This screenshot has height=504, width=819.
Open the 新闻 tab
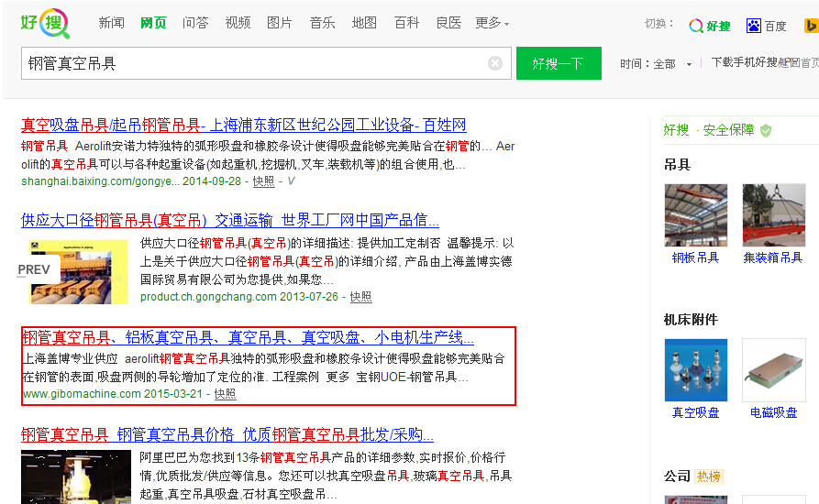(111, 23)
